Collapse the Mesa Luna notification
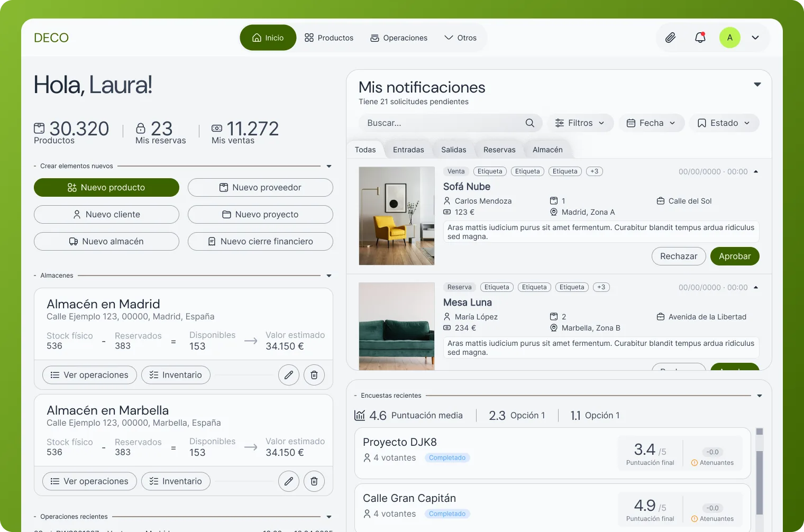 pos(756,287)
